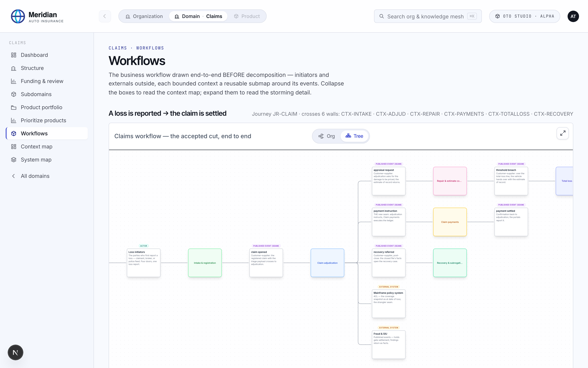Expand the Claim adjudication context box

point(327,263)
